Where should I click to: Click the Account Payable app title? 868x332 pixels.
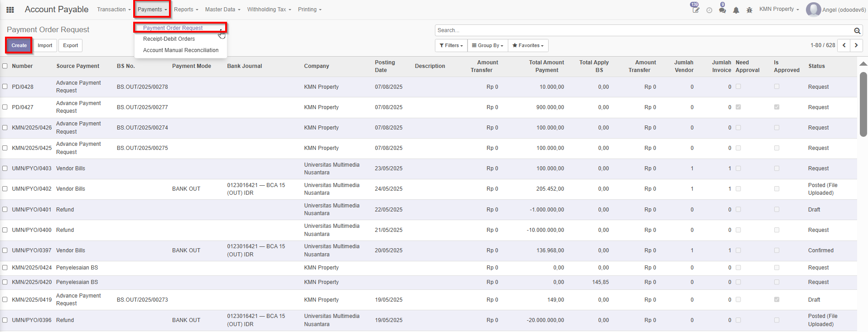pos(57,10)
